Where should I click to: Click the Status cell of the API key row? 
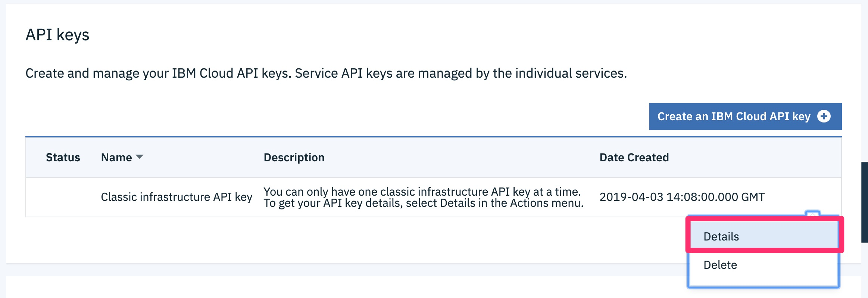(63, 197)
